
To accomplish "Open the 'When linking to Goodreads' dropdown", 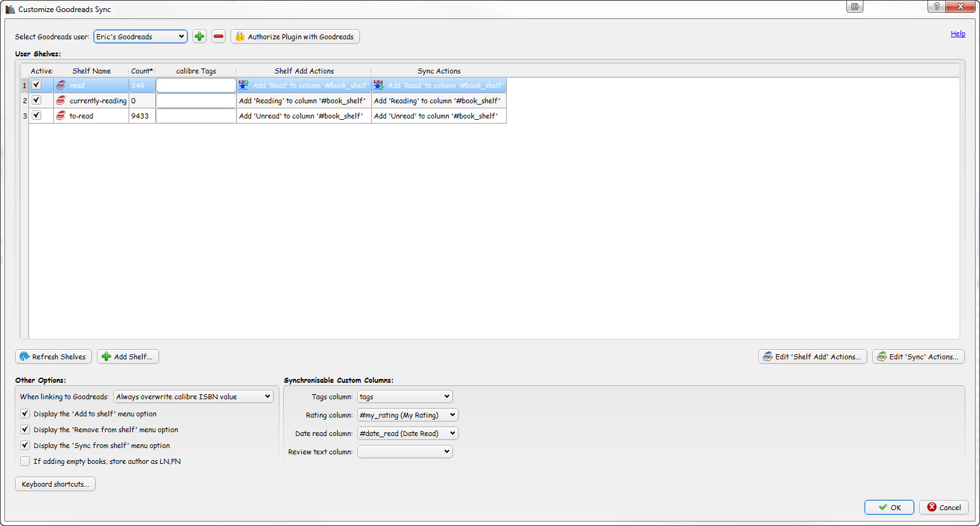I will pyautogui.click(x=193, y=397).
